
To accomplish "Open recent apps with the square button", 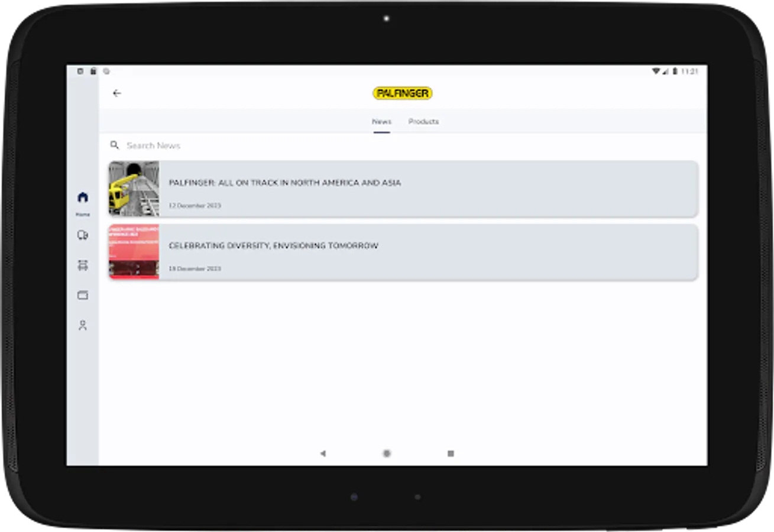I will point(451,452).
